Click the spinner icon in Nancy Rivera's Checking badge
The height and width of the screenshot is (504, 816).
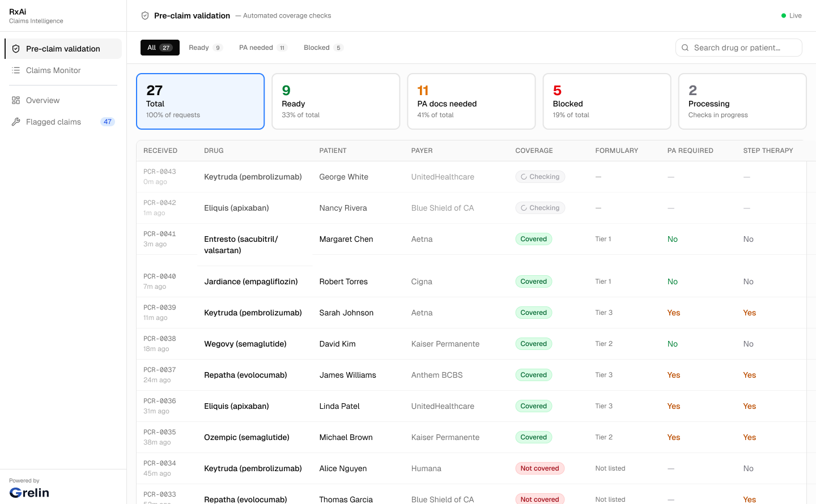click(524, 208)
